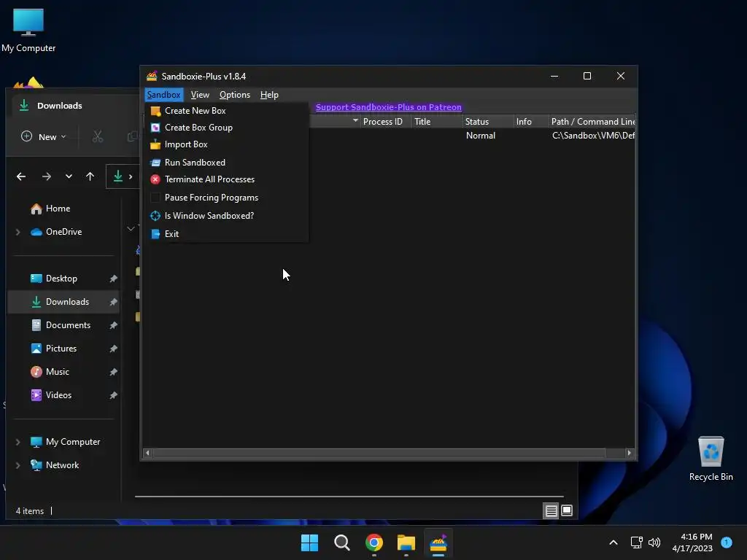
Task: Unpin Pictures from quick access
Action: (113, 349)
